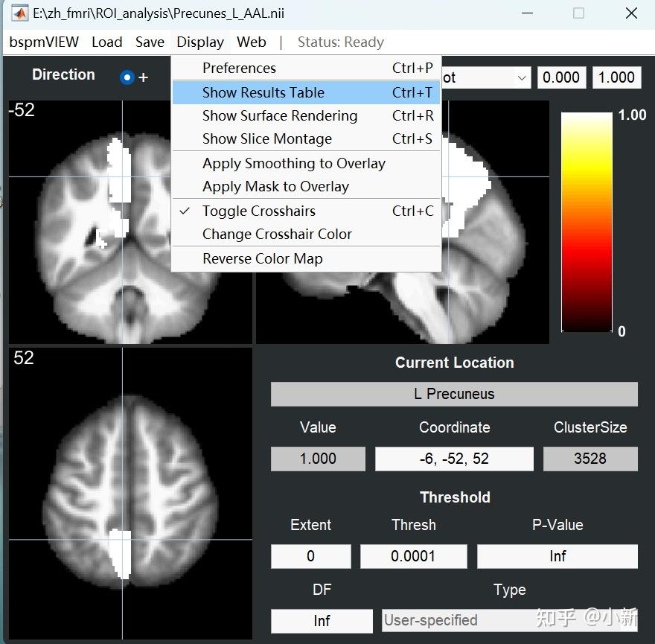Image resolution: width=655 pixels, height=644 pixels.
Task: Toggle Crosshairs checked menu item
Action: (x=307, y=211)
